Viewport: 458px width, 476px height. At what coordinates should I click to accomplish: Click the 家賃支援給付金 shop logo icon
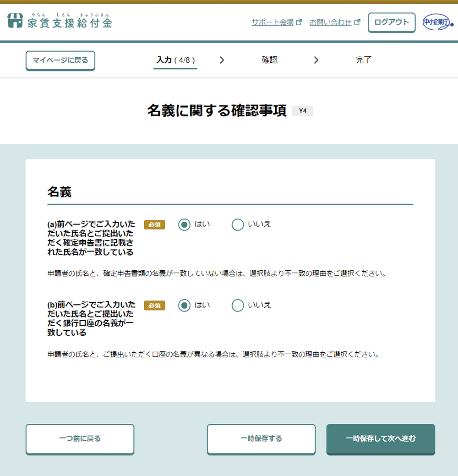tap(15, 20)
